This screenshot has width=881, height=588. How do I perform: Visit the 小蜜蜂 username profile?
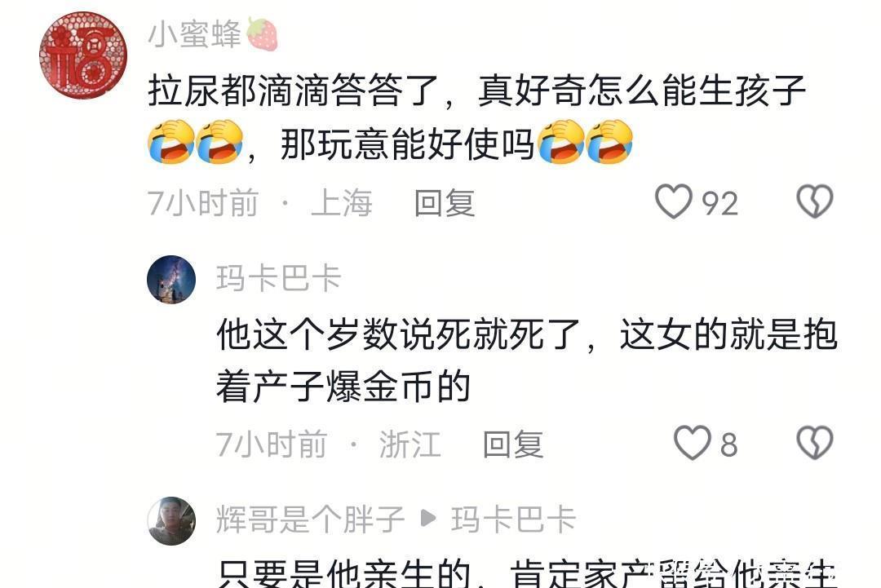[x=194, y=33]
